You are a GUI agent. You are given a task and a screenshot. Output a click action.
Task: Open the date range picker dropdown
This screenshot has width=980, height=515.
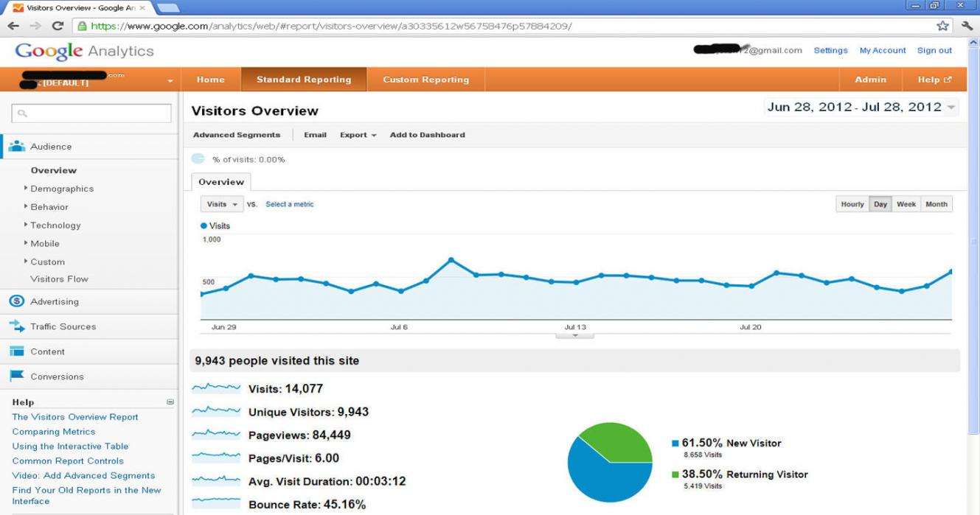952,108
